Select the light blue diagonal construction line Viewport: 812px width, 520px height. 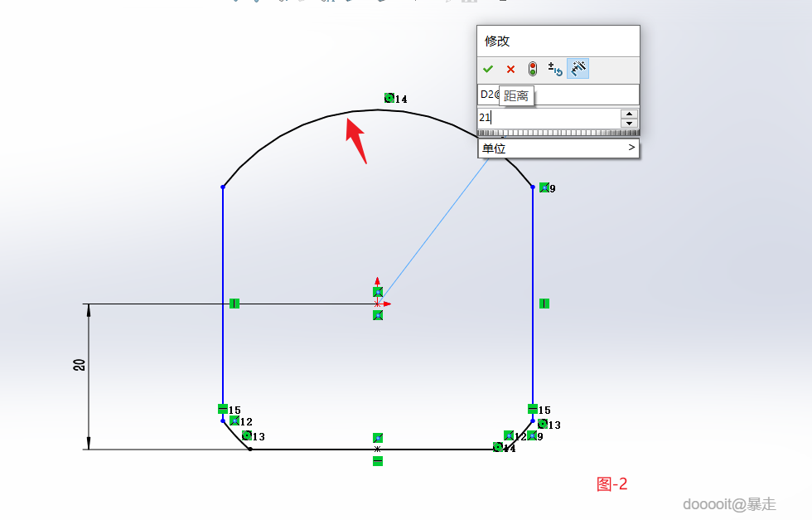[433, 231]
